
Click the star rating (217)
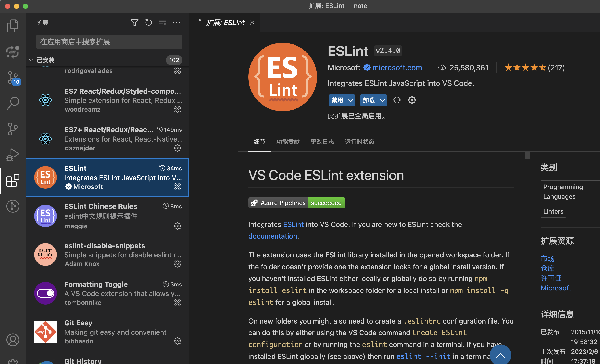point(534,68)
